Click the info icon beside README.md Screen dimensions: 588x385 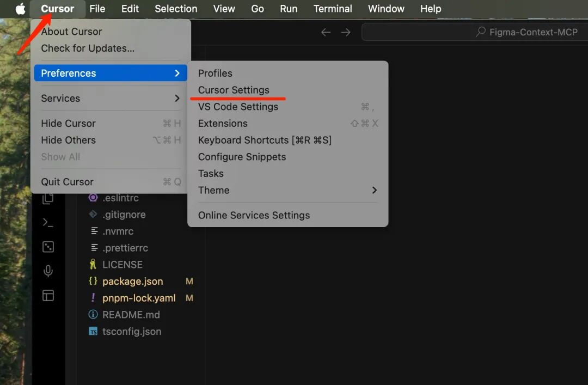93,314
